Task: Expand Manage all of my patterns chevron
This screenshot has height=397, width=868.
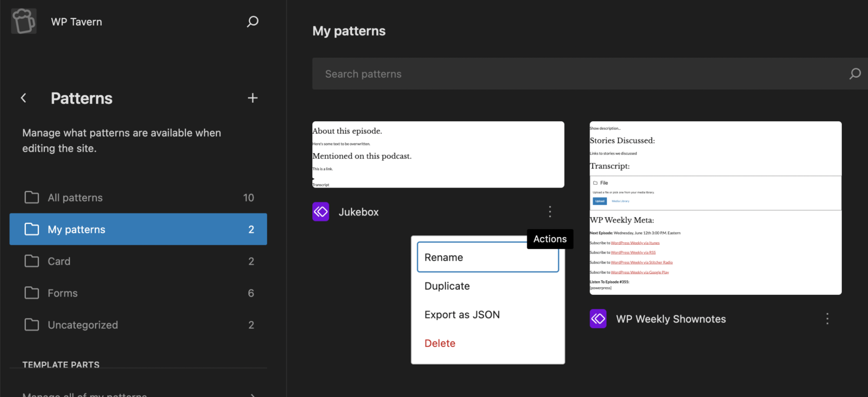Action: coord(252,394)
